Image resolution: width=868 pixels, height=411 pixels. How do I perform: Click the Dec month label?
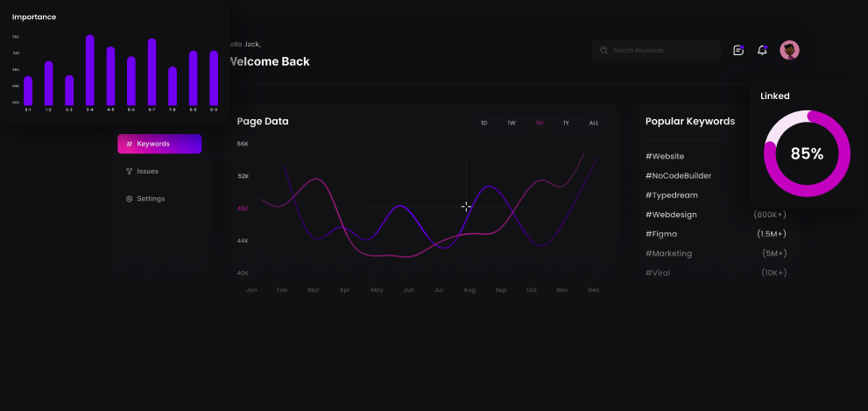pos(594,290)
